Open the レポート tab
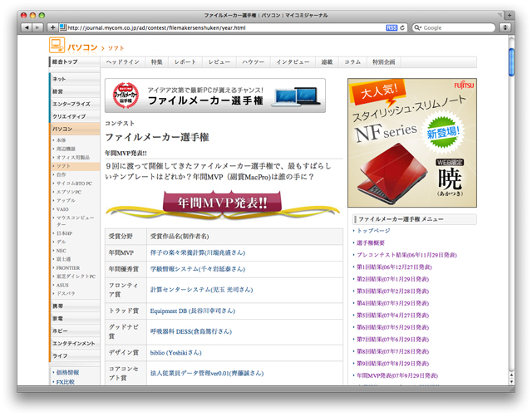 (185, 62)
